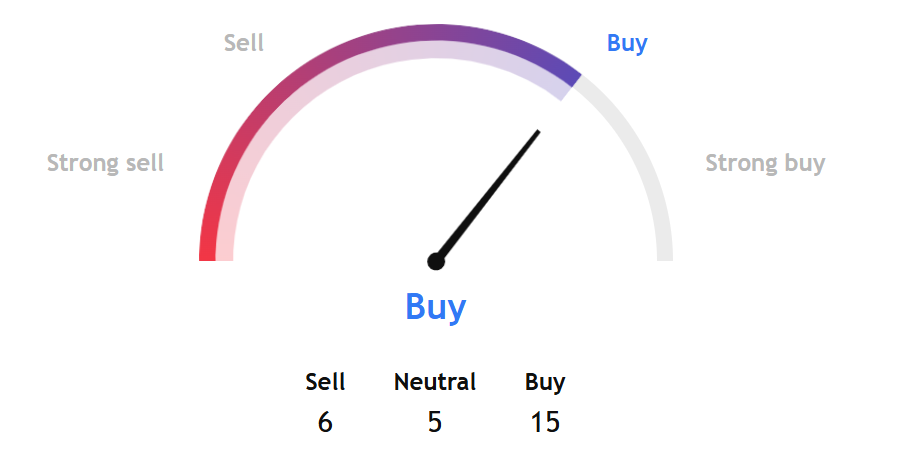Click the middle of the needle shaft
This screenshot has width=916, height=475.
(487, 196)
